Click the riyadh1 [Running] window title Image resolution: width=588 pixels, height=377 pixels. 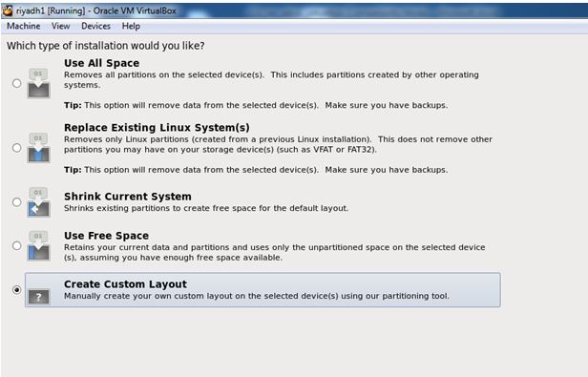[96, 10]
